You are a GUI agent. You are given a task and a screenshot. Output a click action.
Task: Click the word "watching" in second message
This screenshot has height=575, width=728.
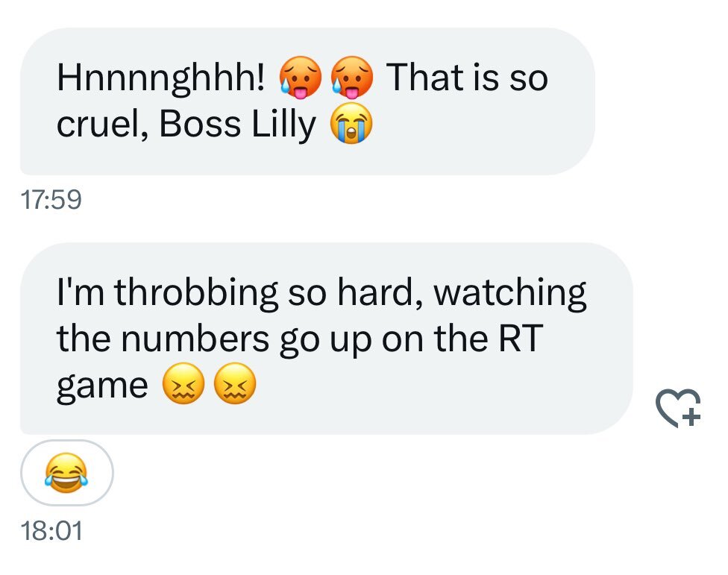coord(510,293)
